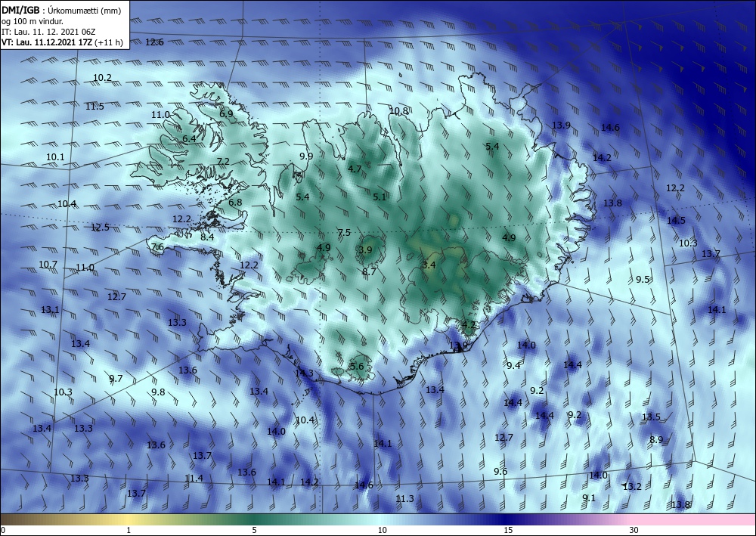This screenshot has height=536, width=756.
Task: Click the 5.1 value in central Iceland
Action: (x=380, y=197)
